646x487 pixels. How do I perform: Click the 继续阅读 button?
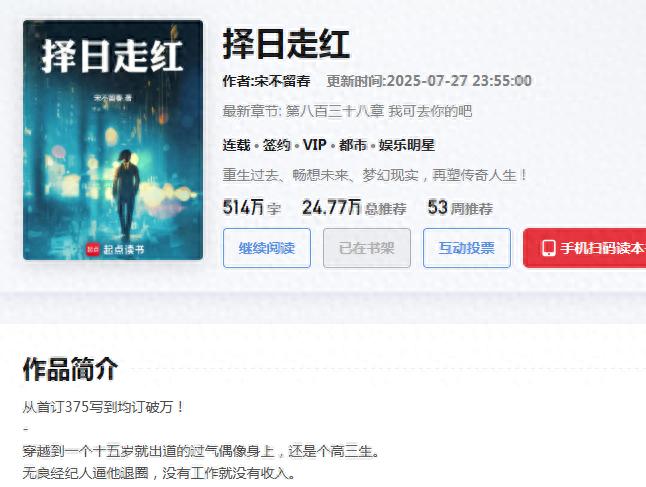click(267, 248)
